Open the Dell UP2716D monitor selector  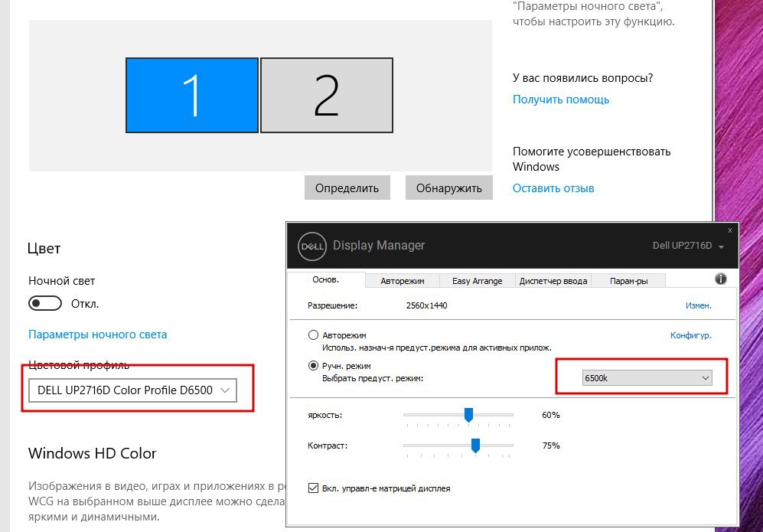click(x=688, y=246)
